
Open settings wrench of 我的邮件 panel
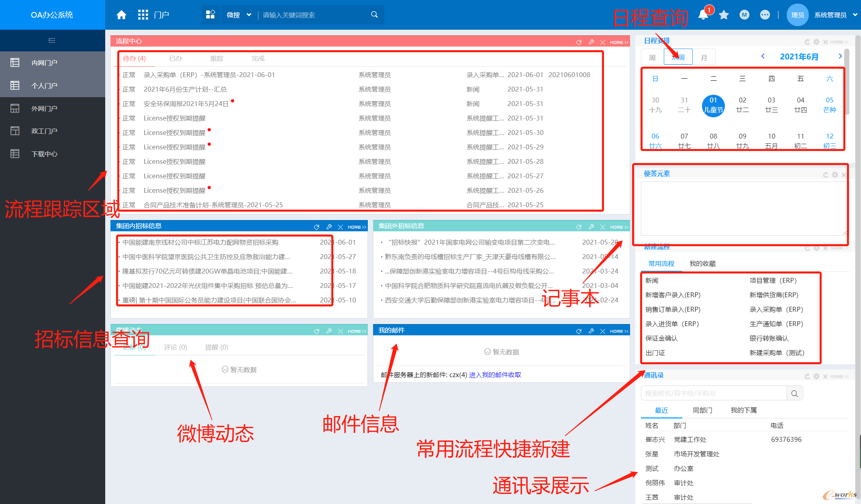pos(591,331)
